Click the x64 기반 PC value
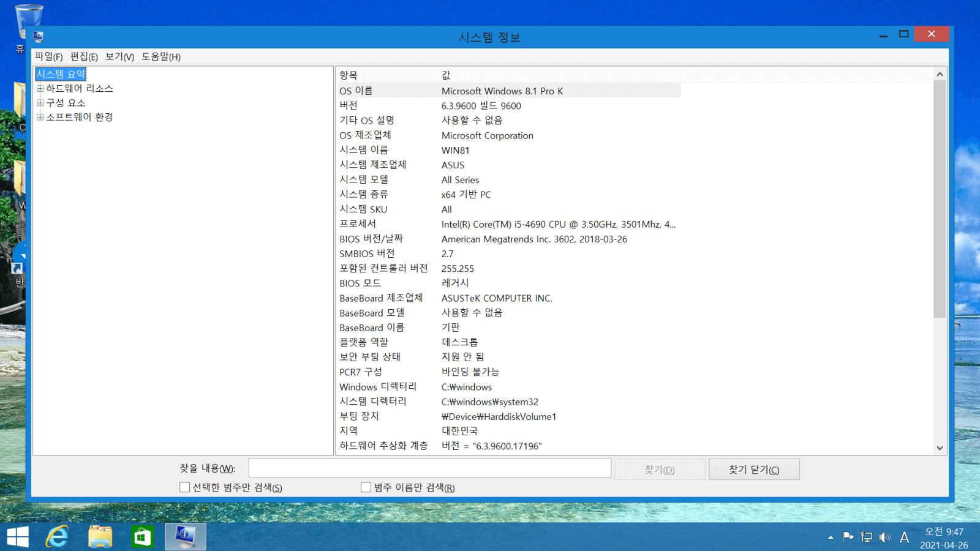The width and height of the screenshot is (980, 551). coord(466,195)
